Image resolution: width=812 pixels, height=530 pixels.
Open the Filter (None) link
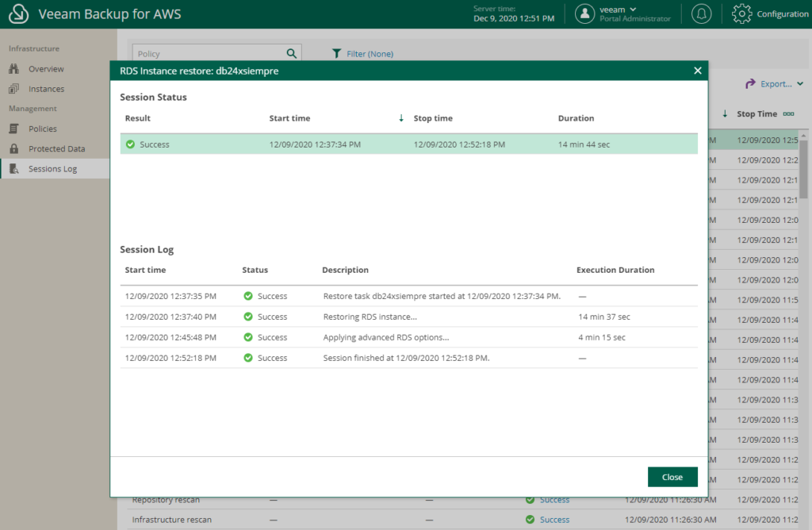pos(370,53)
